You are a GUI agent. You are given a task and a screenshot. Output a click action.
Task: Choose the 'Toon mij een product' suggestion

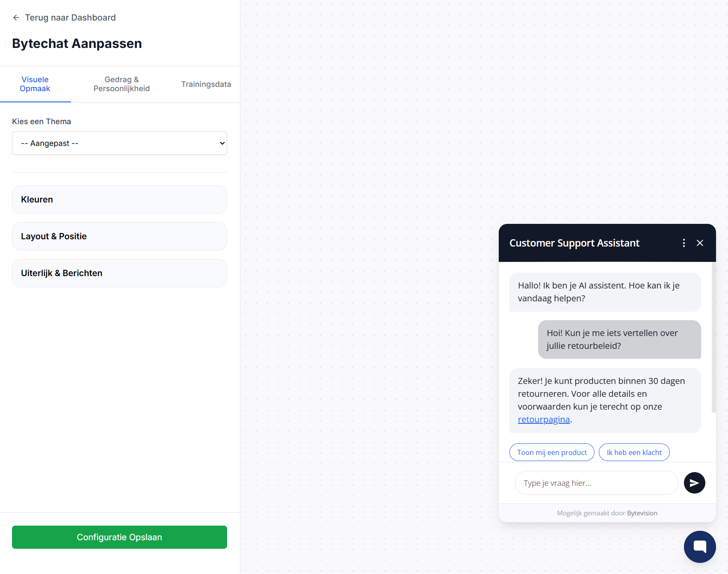pos(552,452)
